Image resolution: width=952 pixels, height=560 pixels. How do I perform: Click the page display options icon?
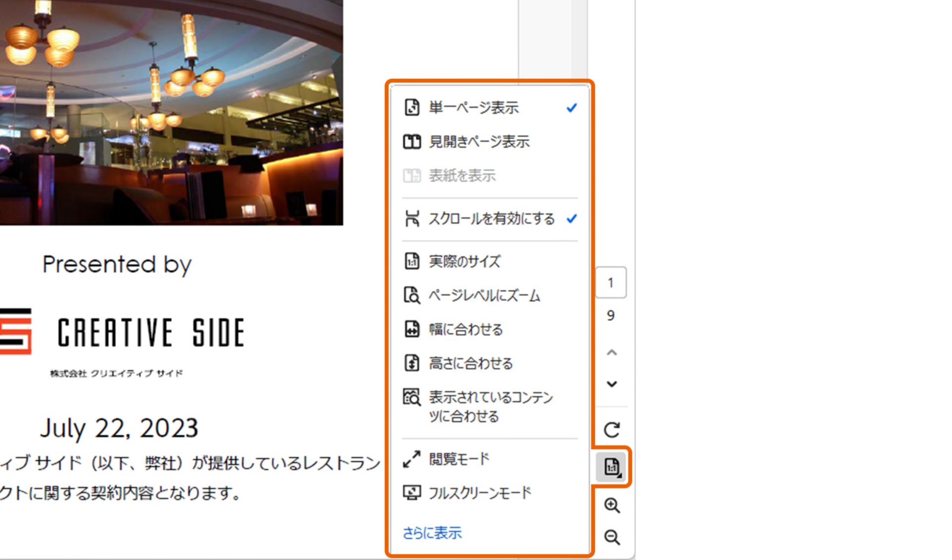click(x=612, y=467)
